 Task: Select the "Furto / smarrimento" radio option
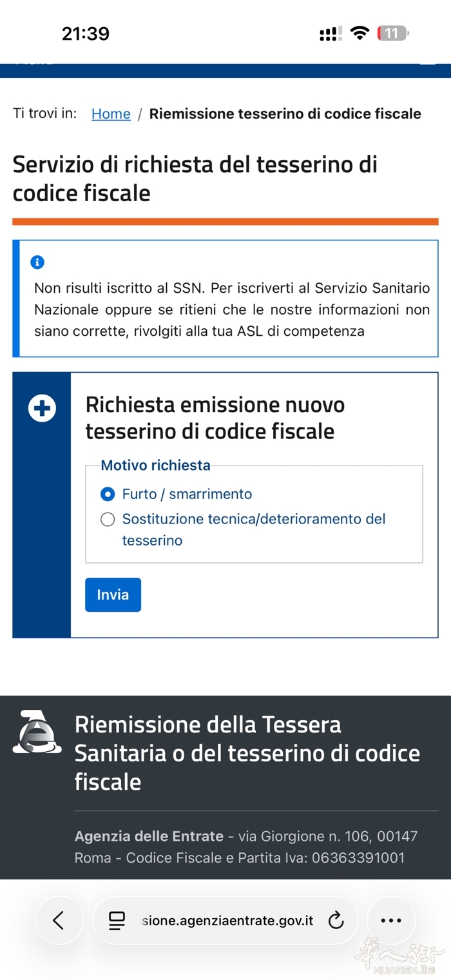point(108,495)
